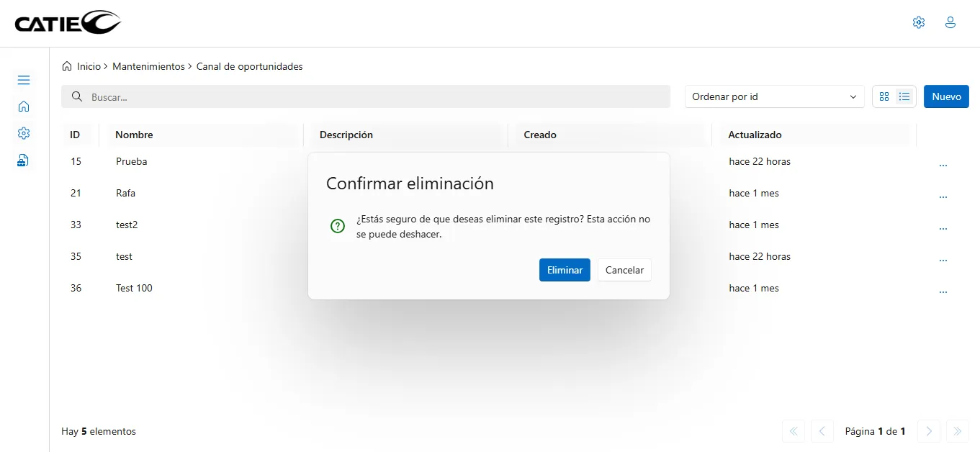Sort by the Nombre column header
Screen dimensions: 980x452
pos(134,135)
